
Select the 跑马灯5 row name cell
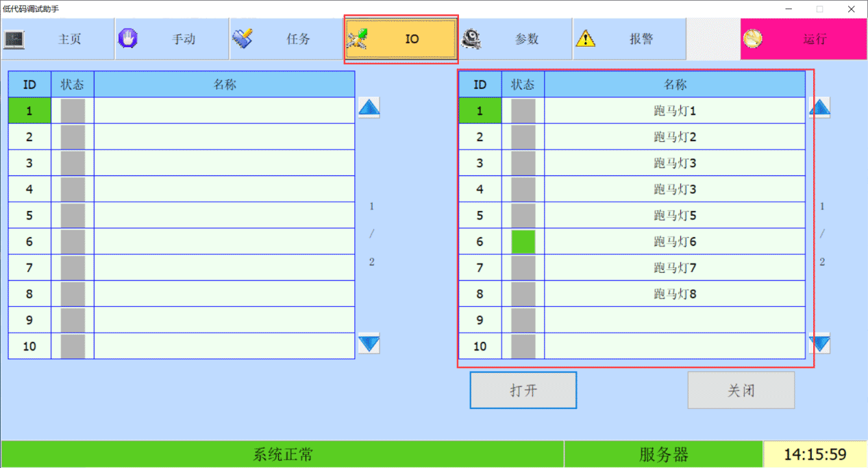pyautogui.click(x=674, y=216)
